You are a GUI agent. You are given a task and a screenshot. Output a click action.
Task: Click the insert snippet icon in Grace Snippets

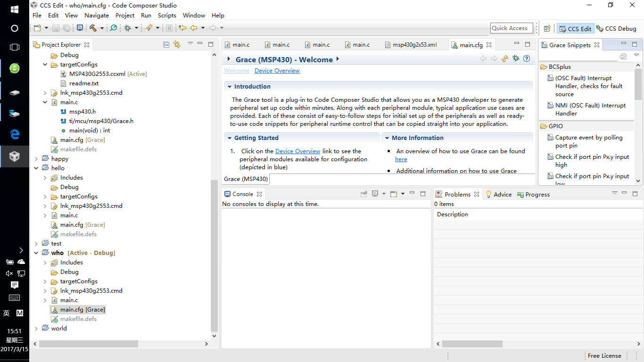623,56
